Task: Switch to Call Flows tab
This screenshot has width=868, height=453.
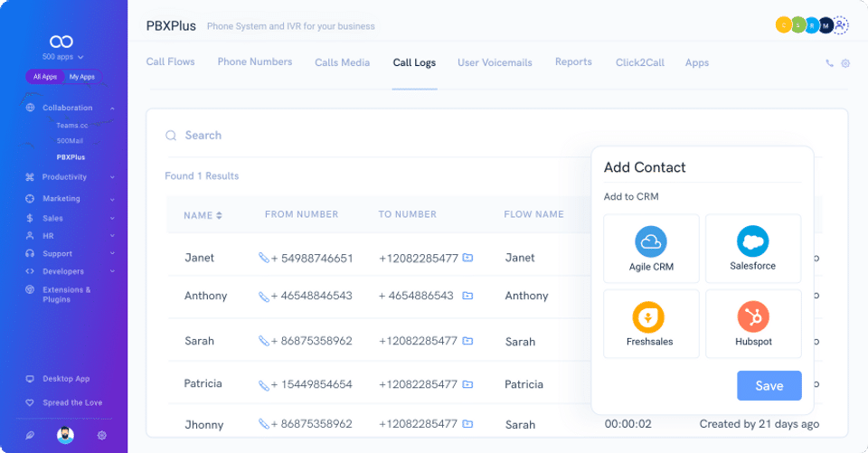Action: 171,62
